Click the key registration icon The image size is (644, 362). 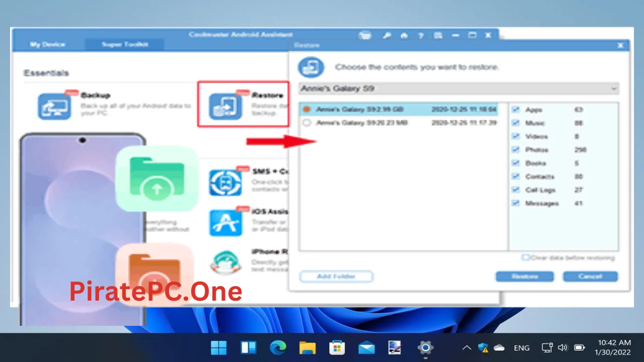pos(387,36)
